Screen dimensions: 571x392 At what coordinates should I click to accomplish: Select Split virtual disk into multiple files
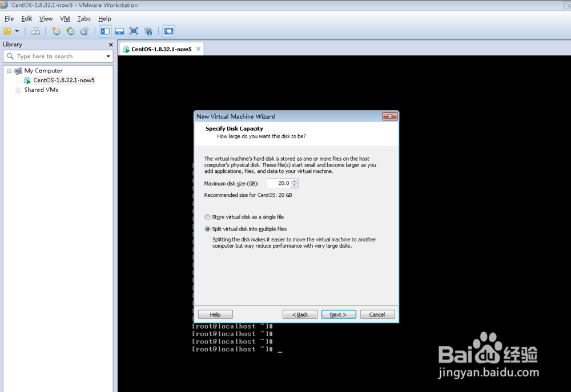pos(208,229)
